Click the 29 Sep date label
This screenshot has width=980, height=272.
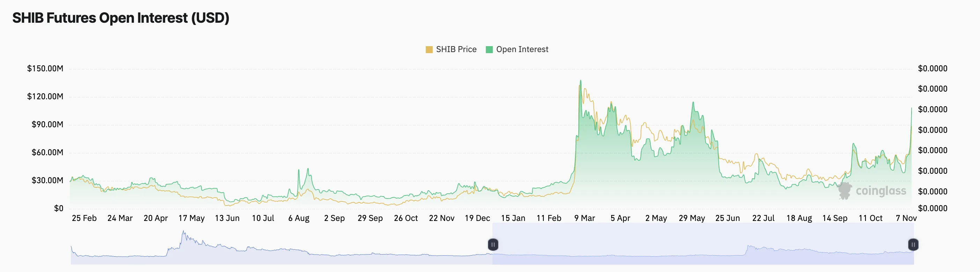coord(370,218)
